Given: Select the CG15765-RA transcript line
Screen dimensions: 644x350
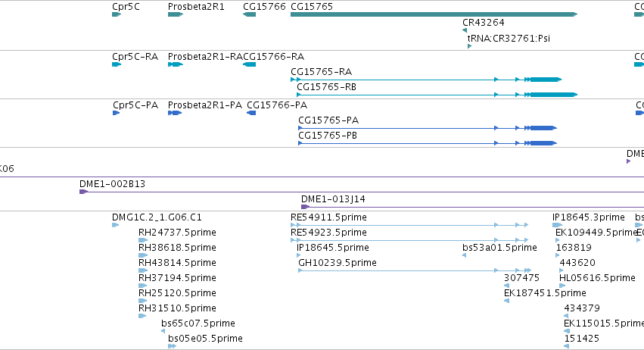Looking at the screenshot, I should coord(426,80).
